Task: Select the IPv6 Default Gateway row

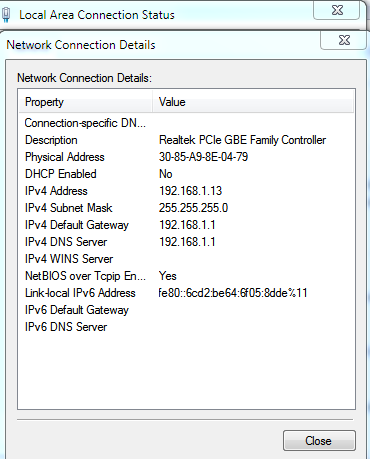Action: point(186,310)
